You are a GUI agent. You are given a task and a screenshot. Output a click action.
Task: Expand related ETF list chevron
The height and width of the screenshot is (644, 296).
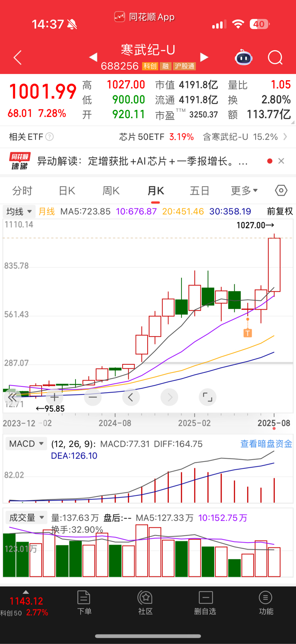[285, 137]
